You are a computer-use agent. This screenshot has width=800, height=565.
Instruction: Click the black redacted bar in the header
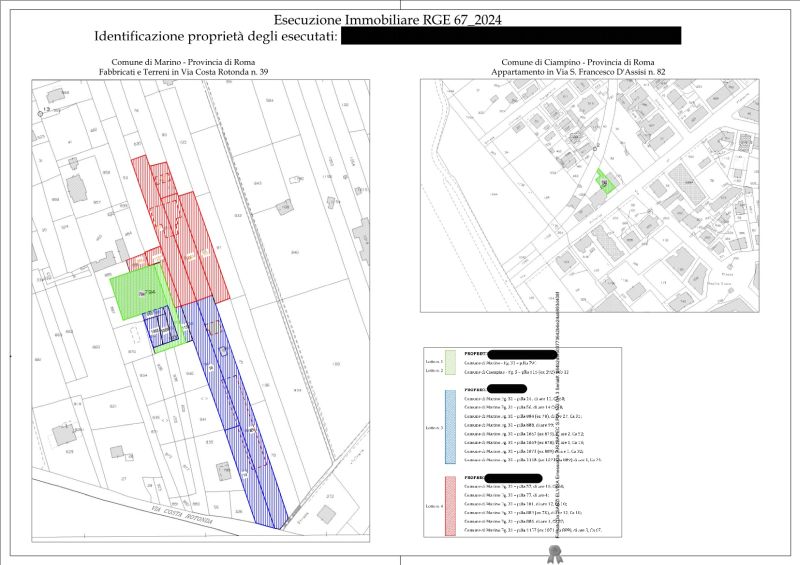[x=510, y=36]
